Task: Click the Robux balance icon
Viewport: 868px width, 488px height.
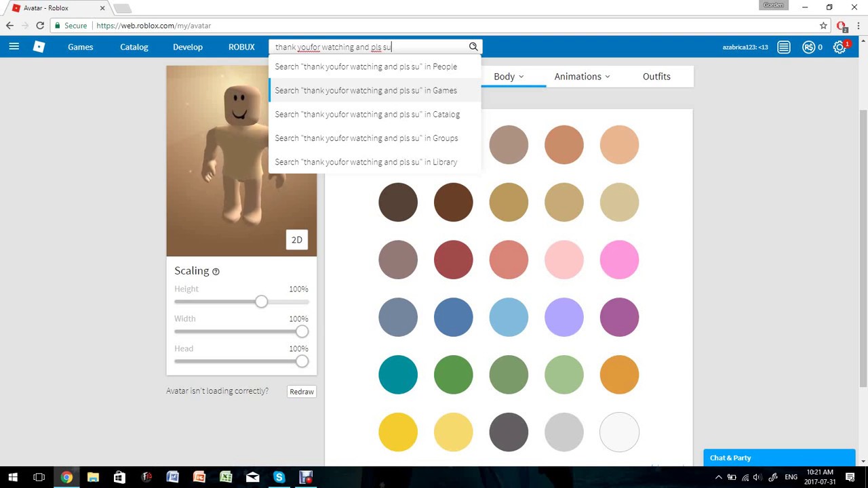Action: [x=808, y=47]
